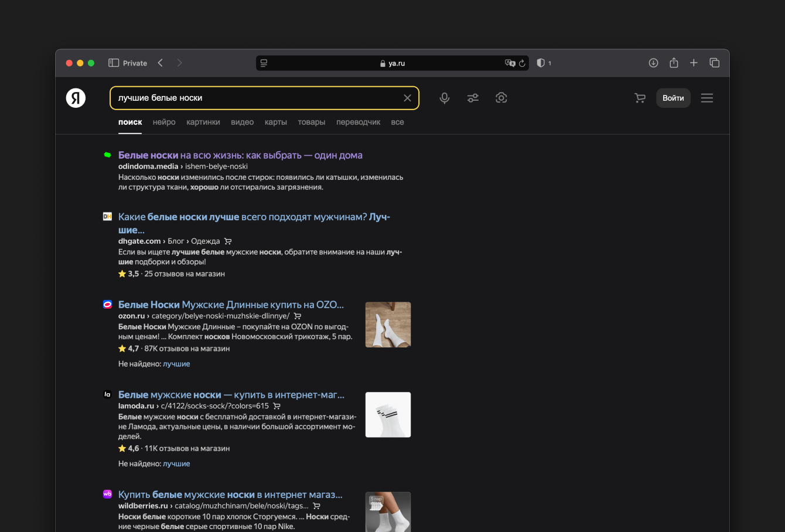
Task: Switch to the картинки tab
Action: 203,122
